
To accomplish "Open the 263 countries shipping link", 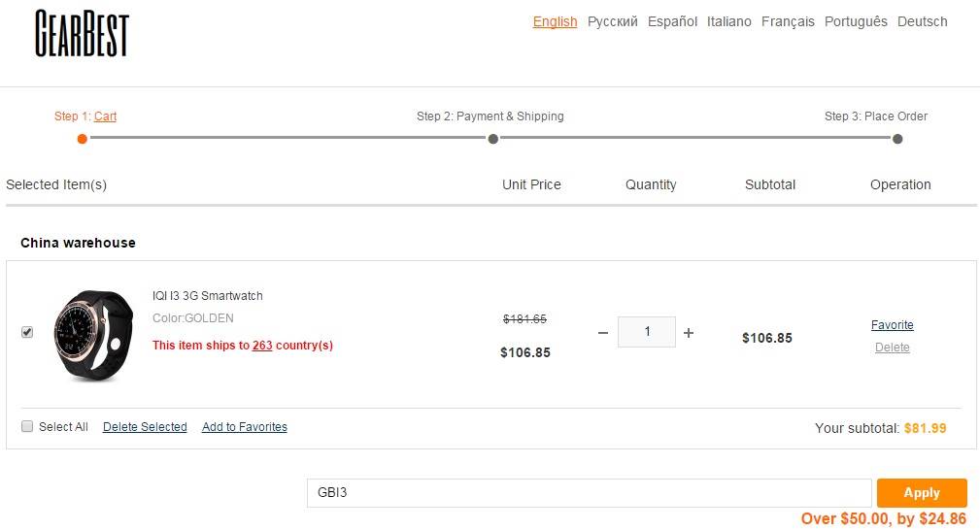I will tap(262, 346).
